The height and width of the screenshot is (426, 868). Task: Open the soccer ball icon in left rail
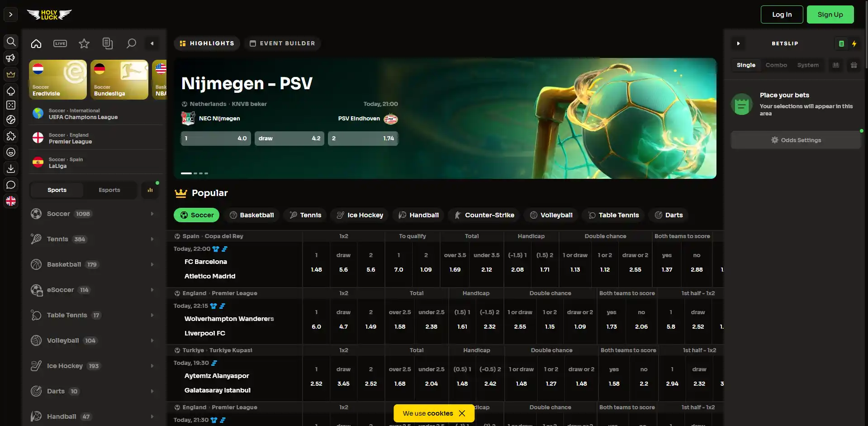tap(11, 120)
